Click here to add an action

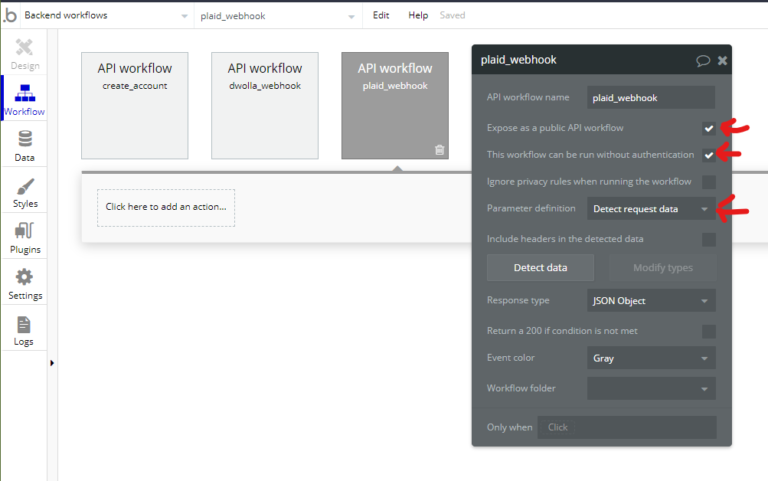coord(166,207)
